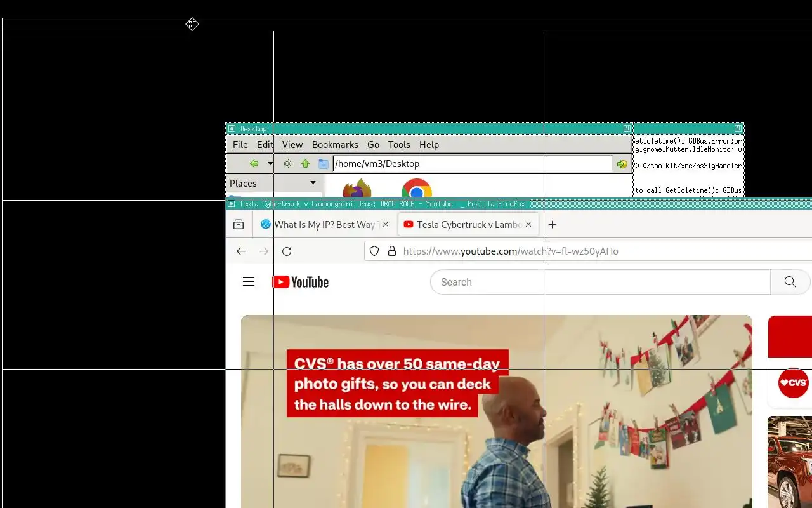Close the Tesla Cybertruck tab
The width and height of the screenshot is (812, 508).
[528, 224]
